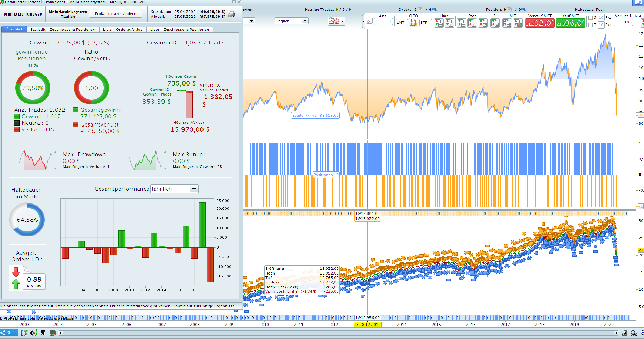This screenshot has height=339, width=644.
Task: Click the printer icon in backtest report
Action: (232, 14)
